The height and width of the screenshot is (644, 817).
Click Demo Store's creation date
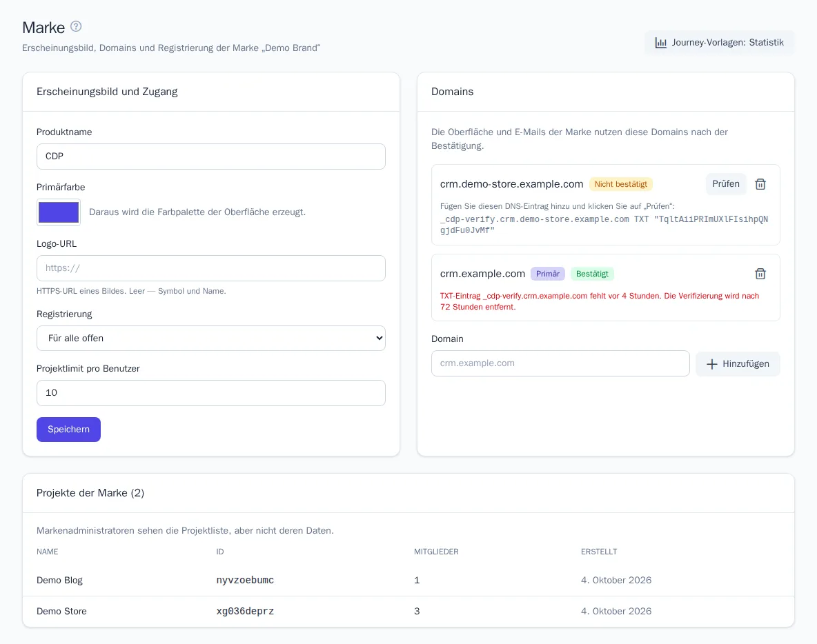[x=616, y=611]
